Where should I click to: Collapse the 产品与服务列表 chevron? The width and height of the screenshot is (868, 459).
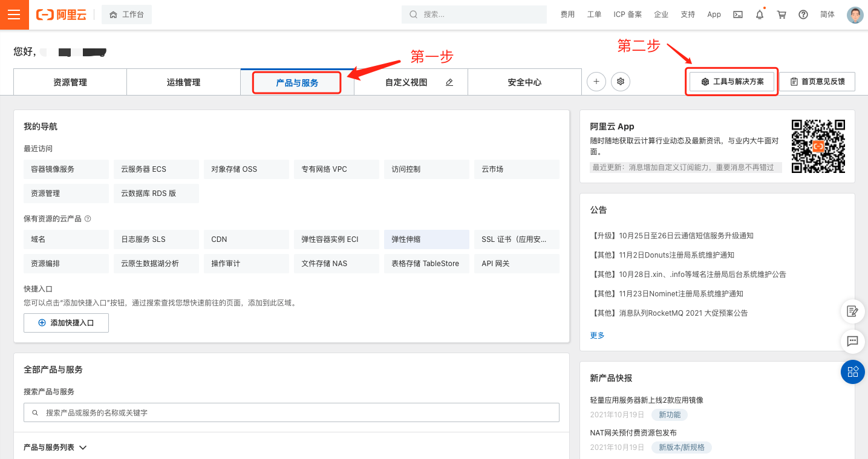click(83, 448)
